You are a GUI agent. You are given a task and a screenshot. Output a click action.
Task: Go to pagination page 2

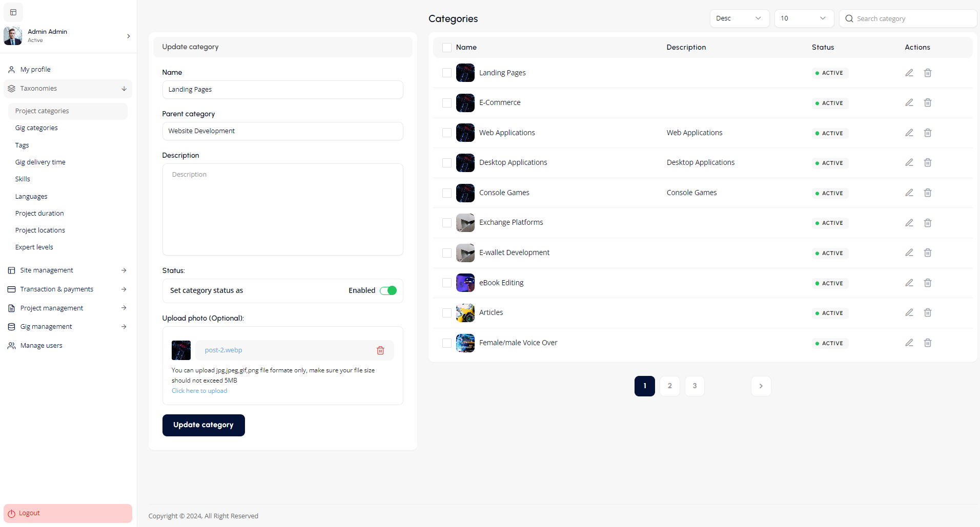[669, 386]
